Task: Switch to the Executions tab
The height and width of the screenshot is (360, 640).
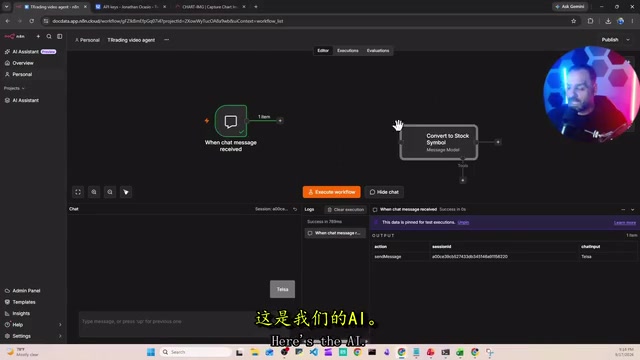Action: pyautogui.click(x=348, y=51)
